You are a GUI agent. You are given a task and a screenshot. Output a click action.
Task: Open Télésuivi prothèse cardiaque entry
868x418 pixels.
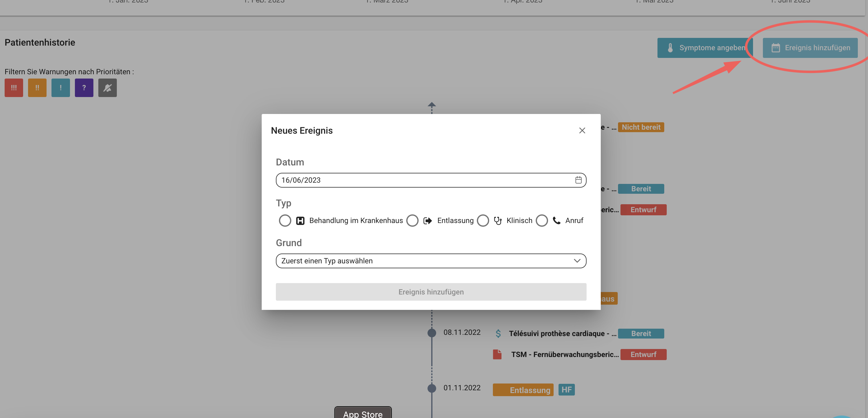coord(562,334)
